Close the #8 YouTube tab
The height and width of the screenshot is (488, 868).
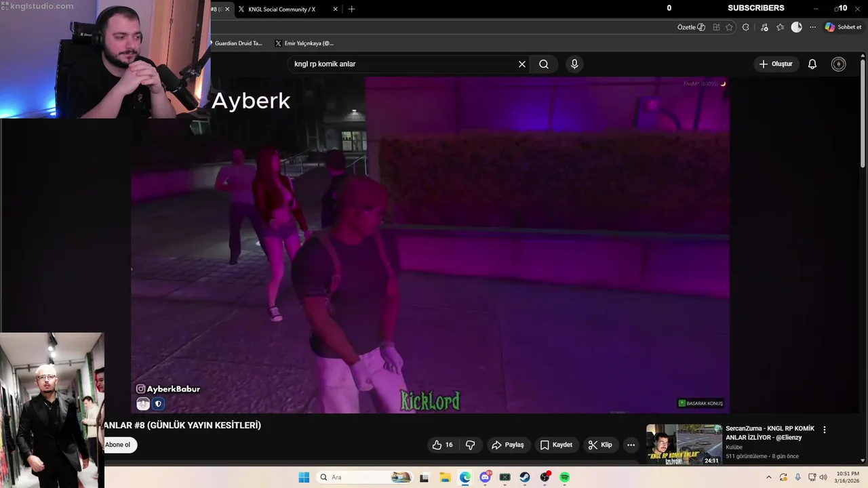pyautogui.click(x=227, y=9)
